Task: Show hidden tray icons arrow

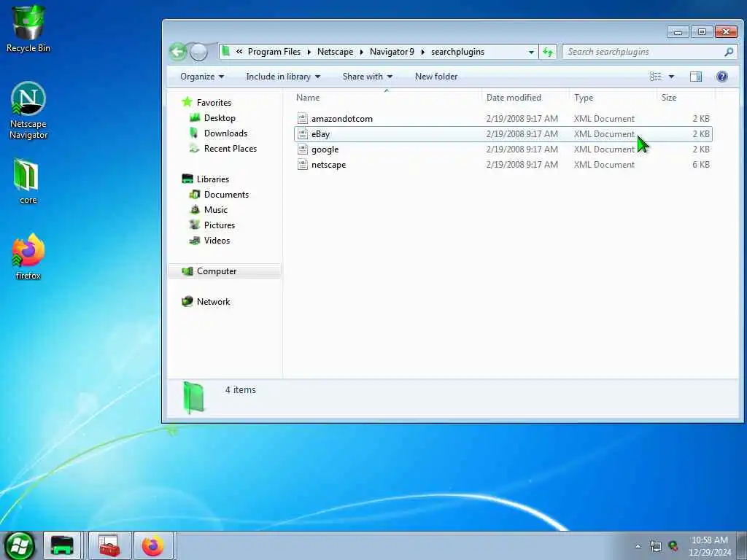Action: (638, 546)
